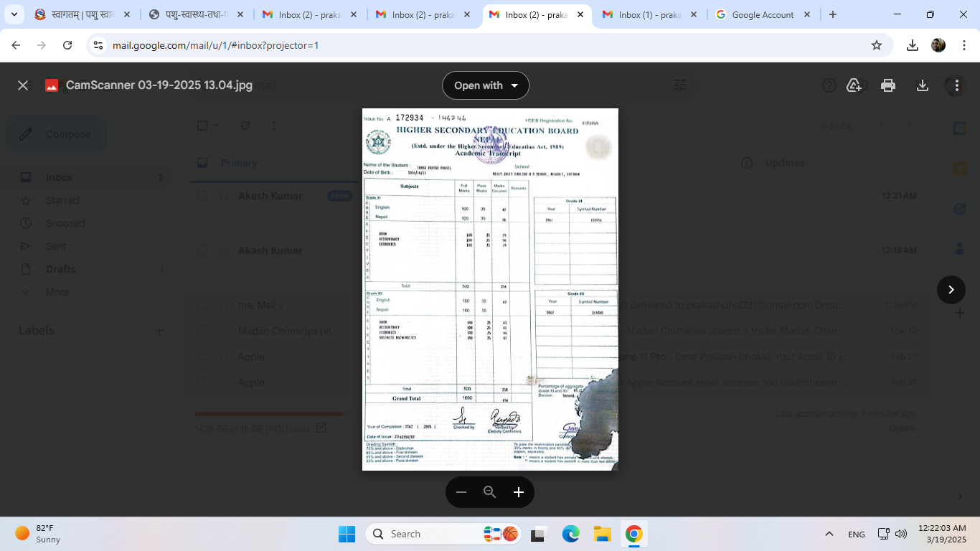This screenshot has width=980, height=551.
Task: Switch to the 'पशु-स्वास्थ्य-तथा' tab
Action: pyautogui.click(x=197, y=14)
